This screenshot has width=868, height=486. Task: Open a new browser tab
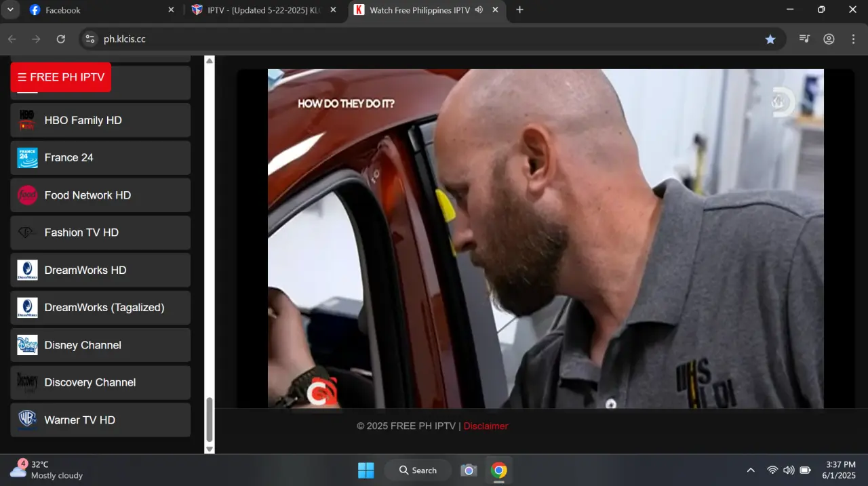520,10
